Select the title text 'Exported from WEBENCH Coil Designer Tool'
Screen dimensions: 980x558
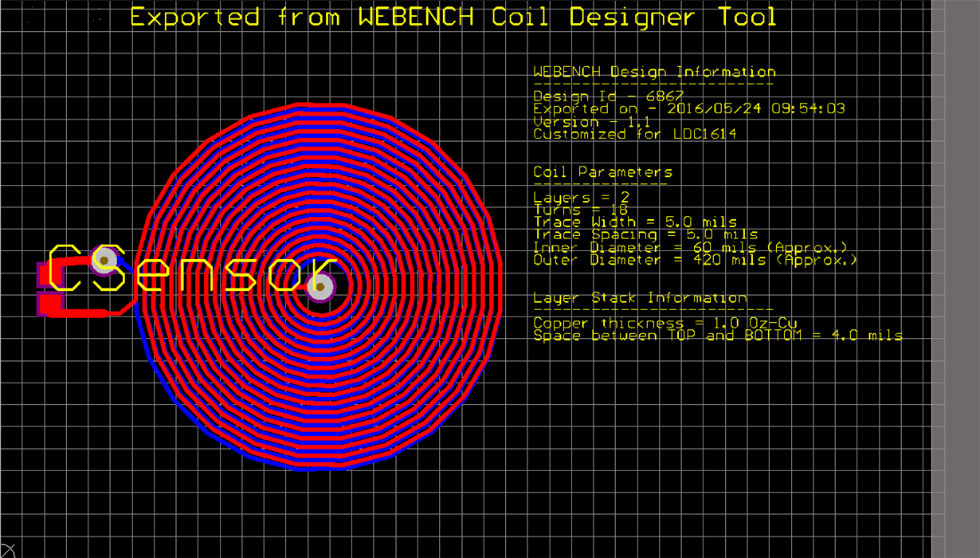(x=453, y=18)
